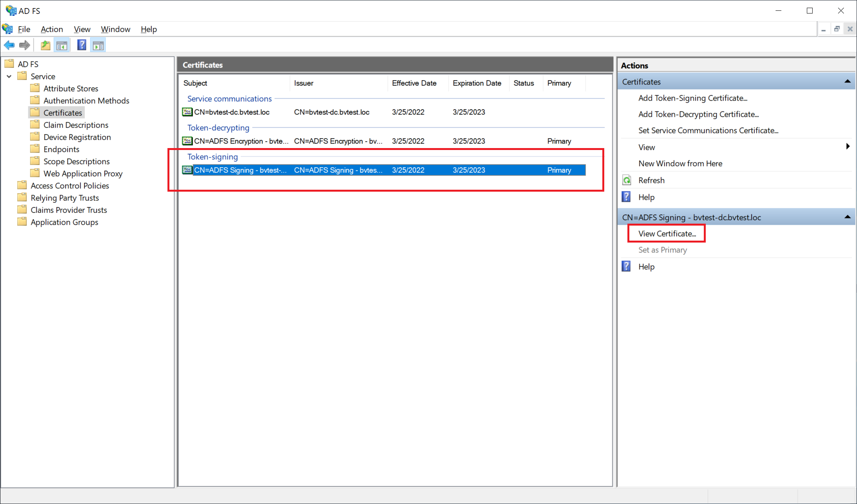Image resolution: width=857 pixels, height=504 pixels.
Task: Select Scope Descriptions in tree
Action: click(x=76, y=161)
